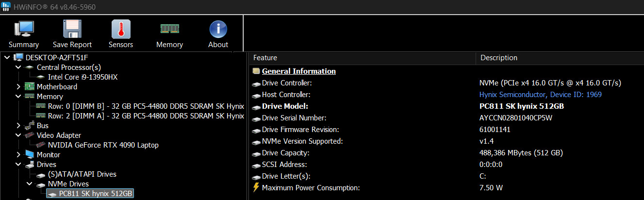Open the Memory module tool
Screen dimensions: 644x200
pyautogui.click(x=169, y=34)
